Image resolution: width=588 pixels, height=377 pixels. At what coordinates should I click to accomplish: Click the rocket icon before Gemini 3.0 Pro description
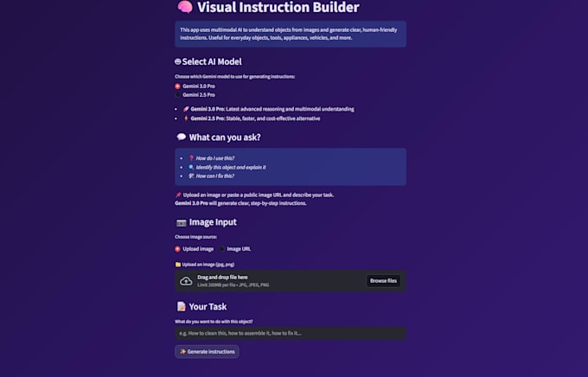186,109
